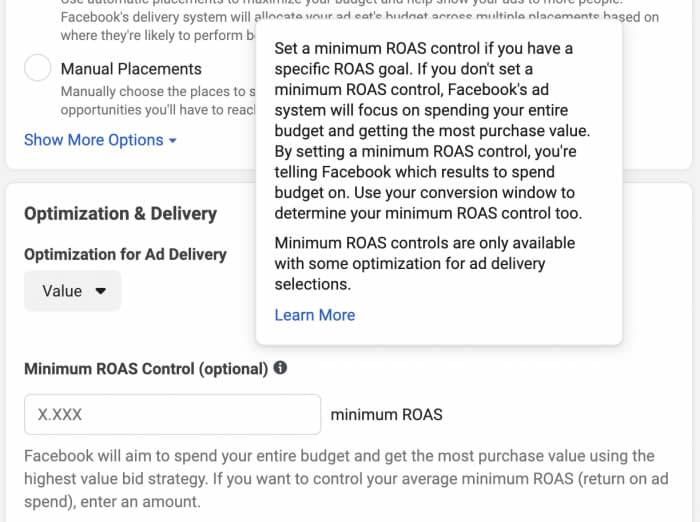Expand Show More Options
The width and height of the screenshot is (700, 522).
[x=100, y=140]
